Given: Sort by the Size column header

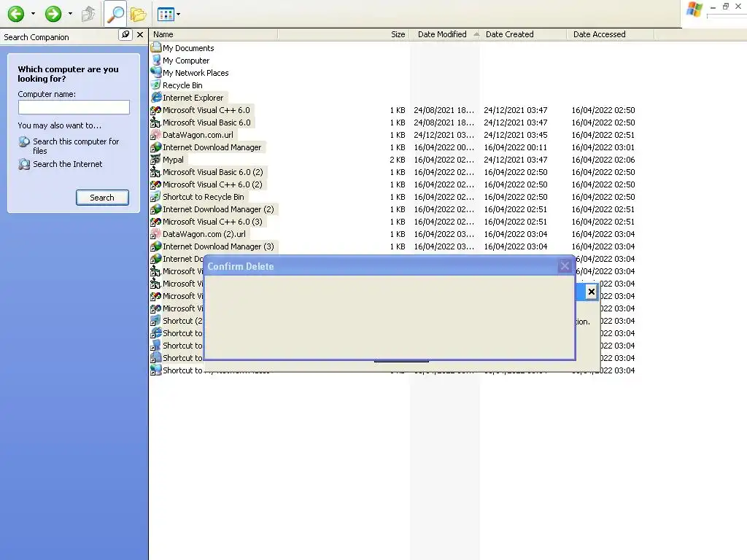Looking at the screenshot, I should (343, 34).
